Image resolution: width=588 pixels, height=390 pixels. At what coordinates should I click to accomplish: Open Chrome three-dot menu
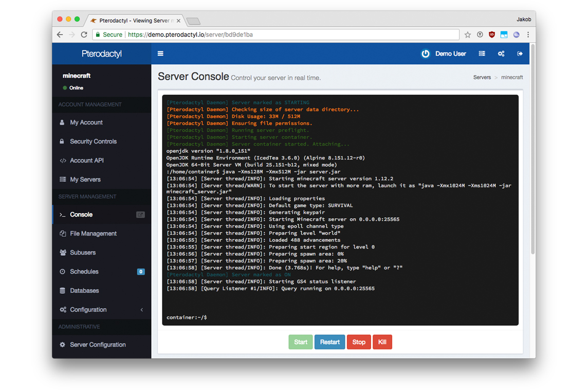528,34
